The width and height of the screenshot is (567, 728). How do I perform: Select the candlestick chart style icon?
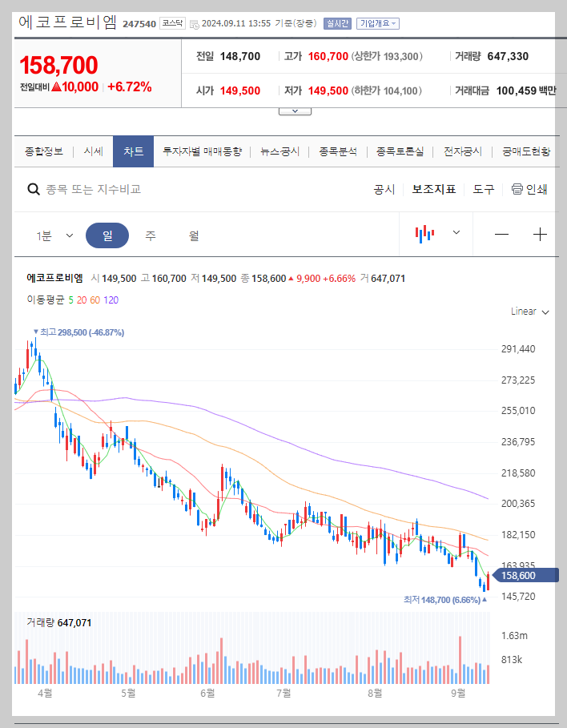[424, 234]
